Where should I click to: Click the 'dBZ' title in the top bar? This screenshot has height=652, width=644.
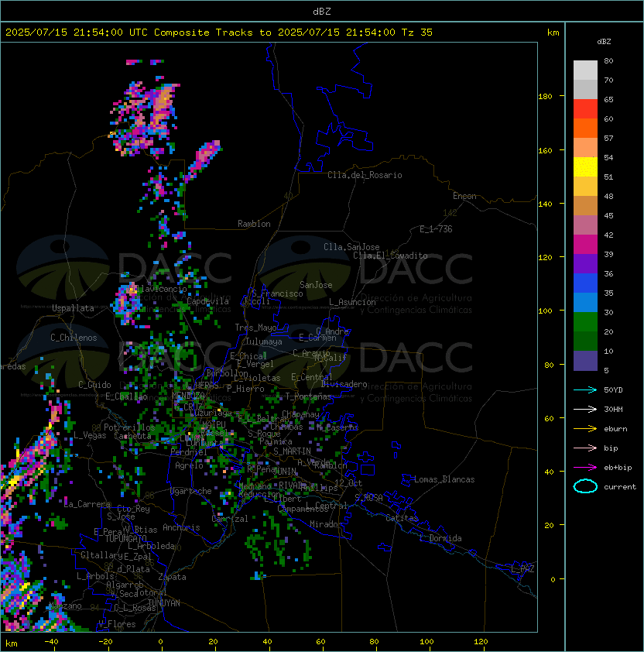(322, 12)
